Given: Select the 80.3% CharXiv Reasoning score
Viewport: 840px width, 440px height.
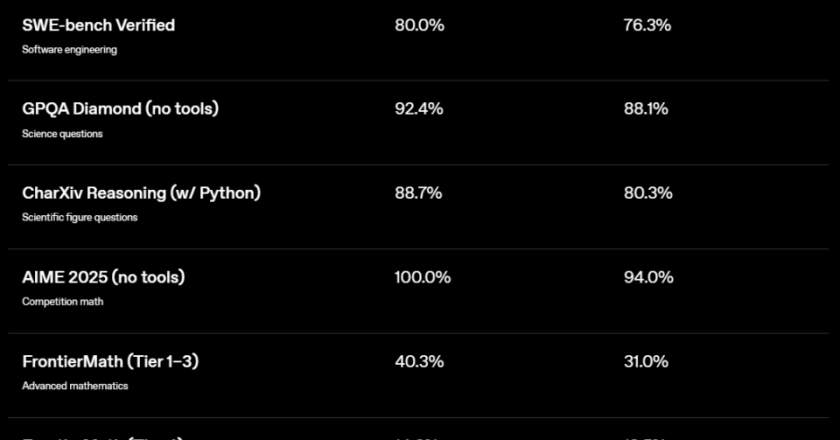Looking at the screenshot, I should pyautogui.click(x=646, y=193).
